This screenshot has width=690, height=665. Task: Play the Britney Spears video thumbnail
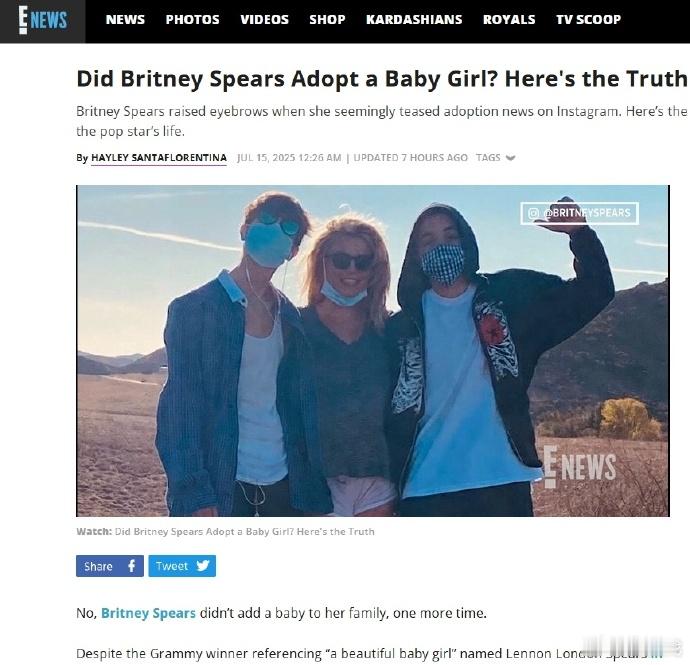point(373,351)
